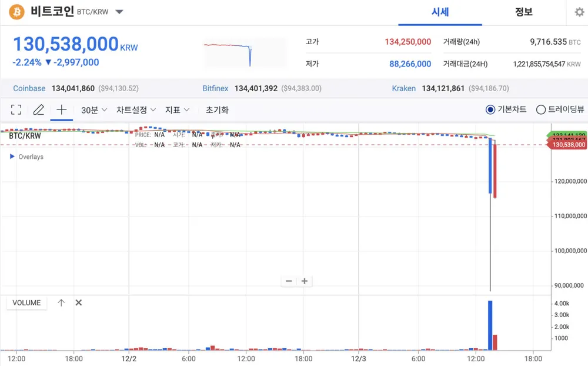Zoom in chart with plus button
This screenshot has width=588, height=366.
[x=305, y=281]
